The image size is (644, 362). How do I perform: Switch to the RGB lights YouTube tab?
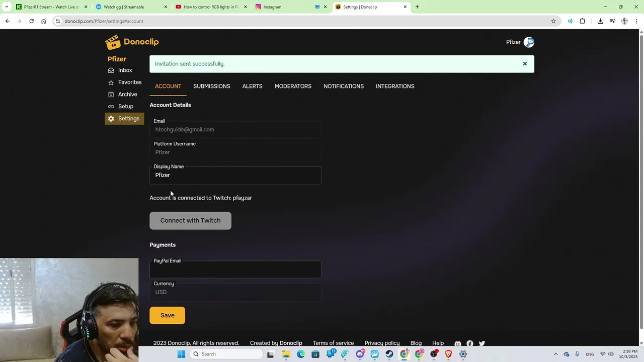210,7
